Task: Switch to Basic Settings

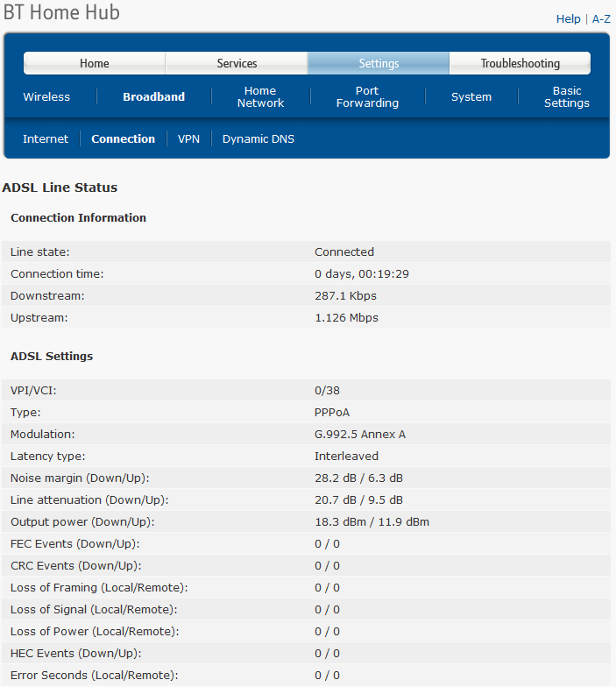Action: click(x=566, y=97)
